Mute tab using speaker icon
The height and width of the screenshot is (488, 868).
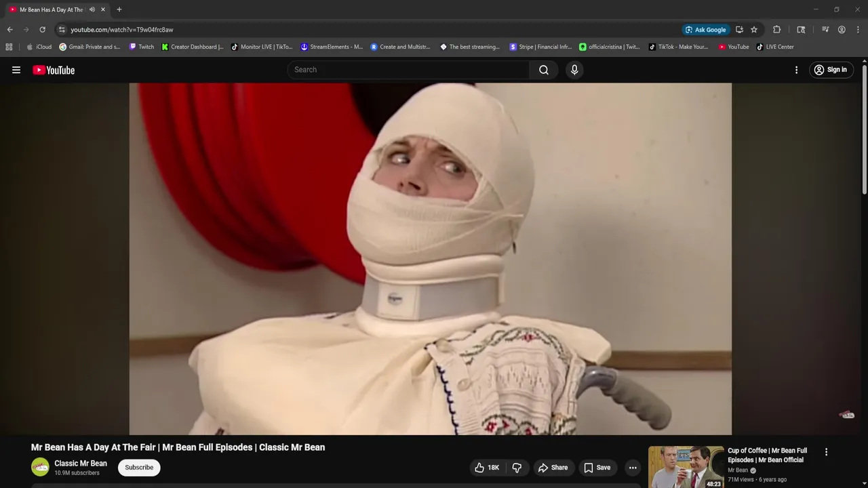pyautogui.click(x=92, y=9)
